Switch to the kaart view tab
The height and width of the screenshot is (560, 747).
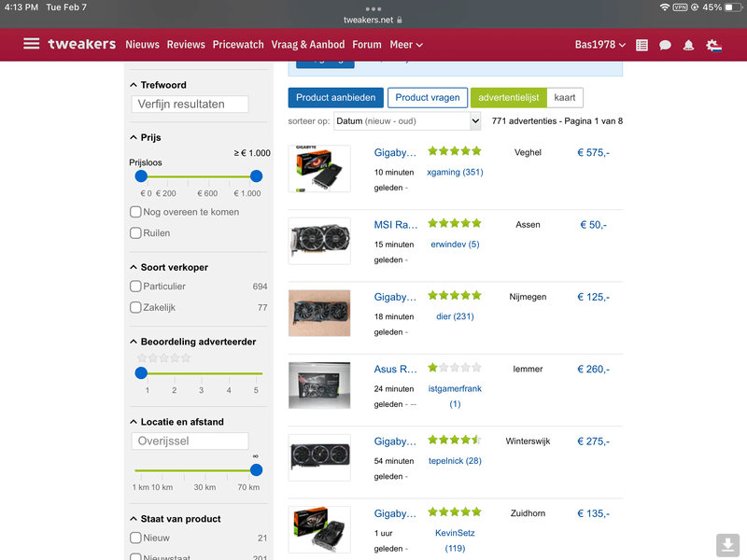pos(565,98)
